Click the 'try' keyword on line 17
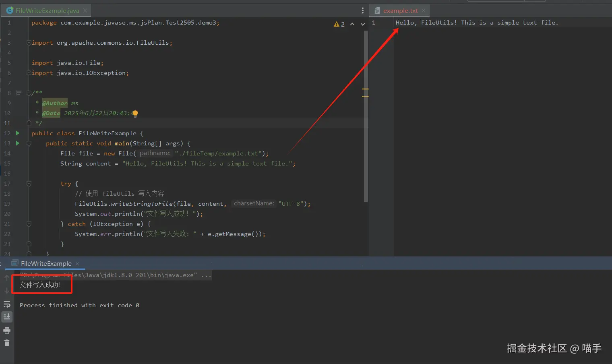The width and height of the screenshot is (612, 364). point(66,184)
